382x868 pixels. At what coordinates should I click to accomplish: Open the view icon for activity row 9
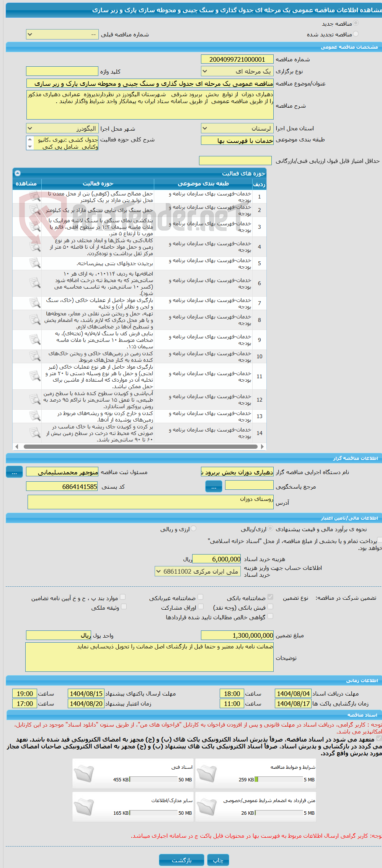pyautogui.click(x=35, y=340)
